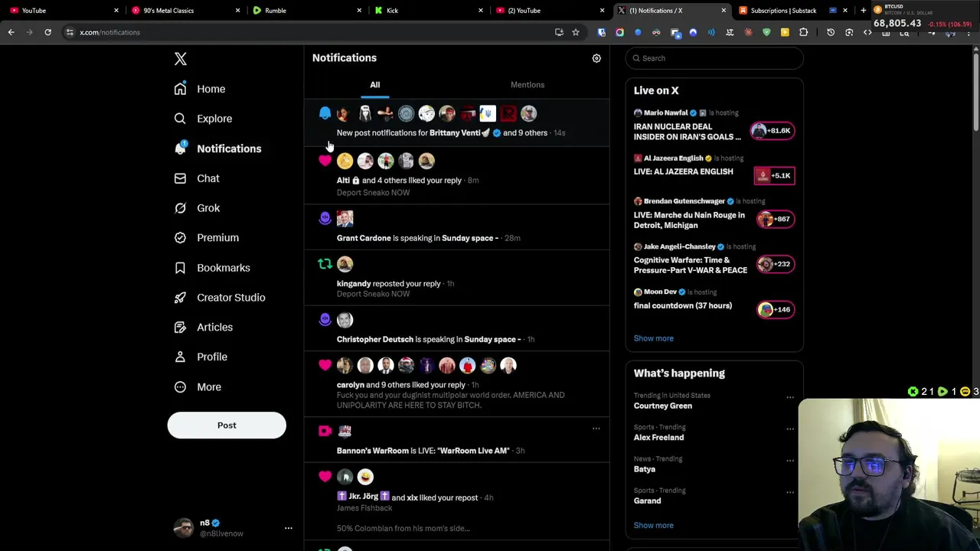Screen dimensions: 980x551
Task: Click the bell icon in new post notifications
Action: coord(325,114)
